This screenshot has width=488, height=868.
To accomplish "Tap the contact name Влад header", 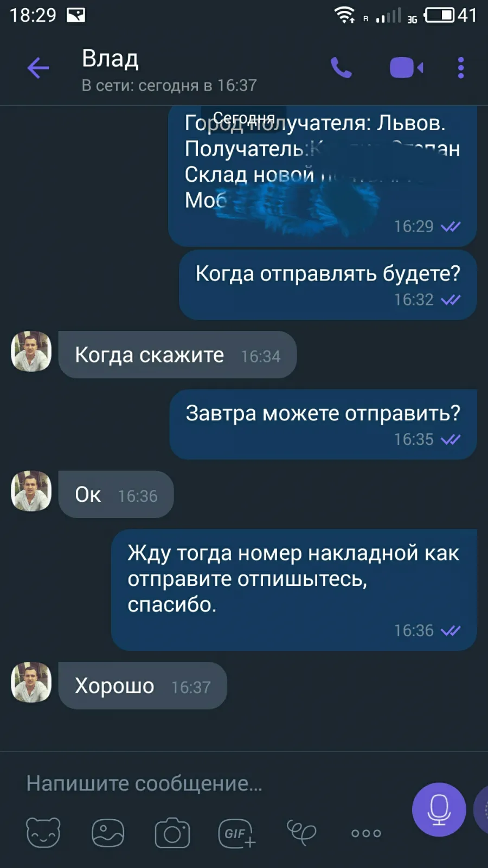I will tap(110, 58).
